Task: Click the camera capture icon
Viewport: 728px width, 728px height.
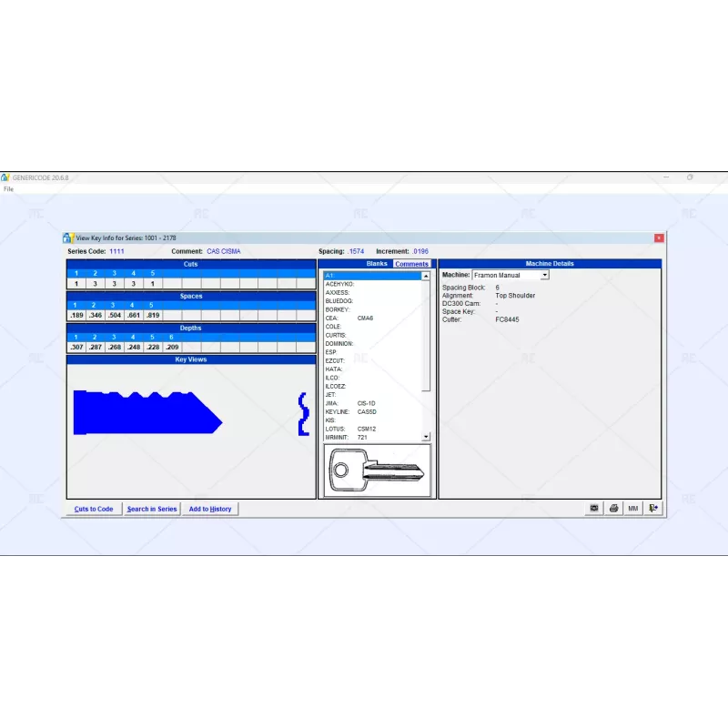Action: click(x=594, y=507)
